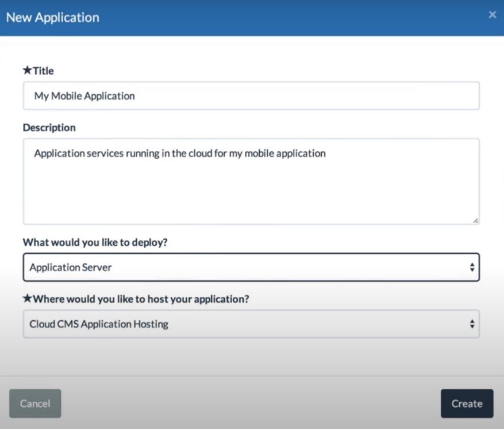The height and width of the screenshot is (429, 504).
Task: Focus the Title input field
Action: pyautogui.click(x=251, y=96)
